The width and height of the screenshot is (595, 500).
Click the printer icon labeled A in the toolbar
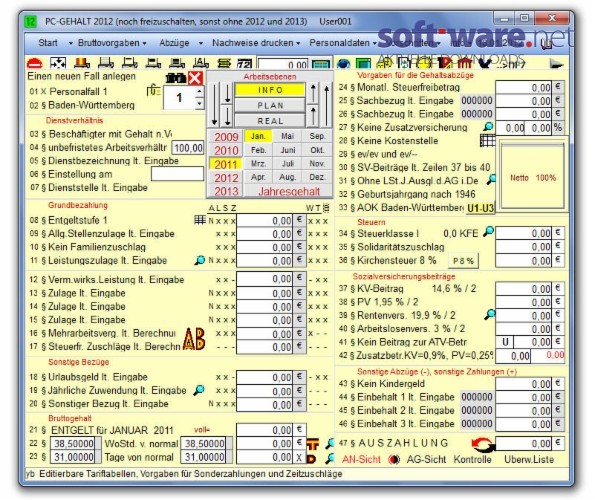tap(201, 63)
